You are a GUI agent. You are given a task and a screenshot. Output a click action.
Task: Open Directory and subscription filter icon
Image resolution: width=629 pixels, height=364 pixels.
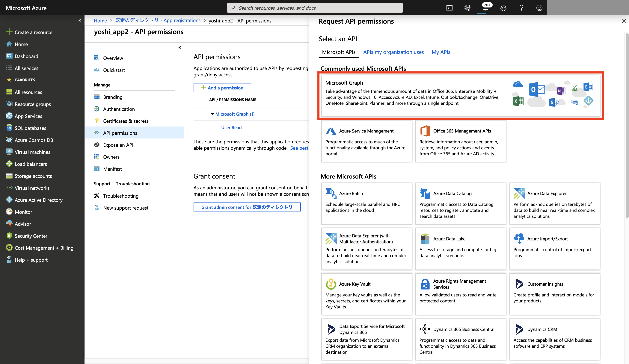(x=467, y=8)
